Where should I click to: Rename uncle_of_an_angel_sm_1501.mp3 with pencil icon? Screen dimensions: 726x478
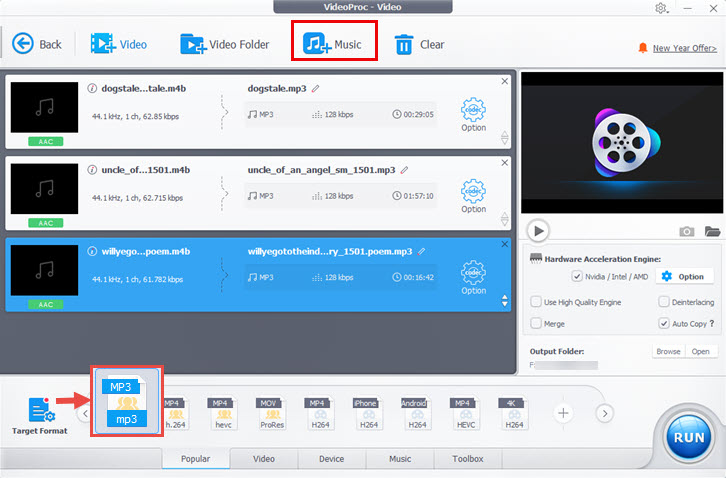pos(404,170)
